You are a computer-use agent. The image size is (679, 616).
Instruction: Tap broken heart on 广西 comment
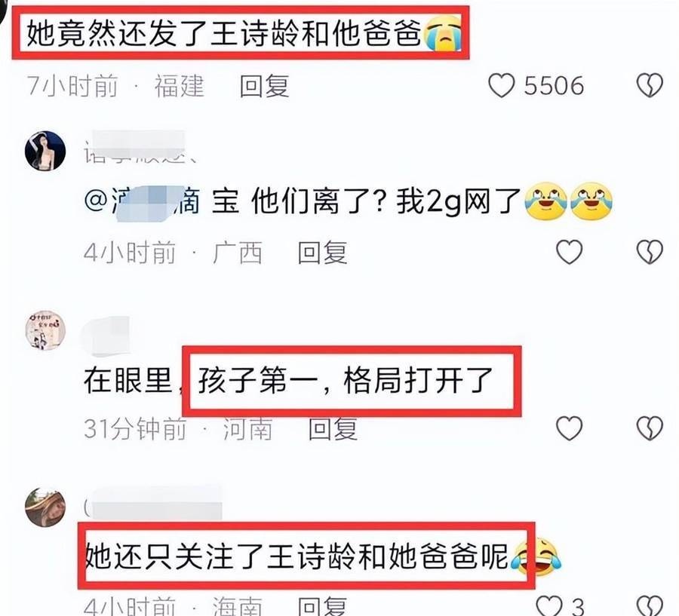650,252
